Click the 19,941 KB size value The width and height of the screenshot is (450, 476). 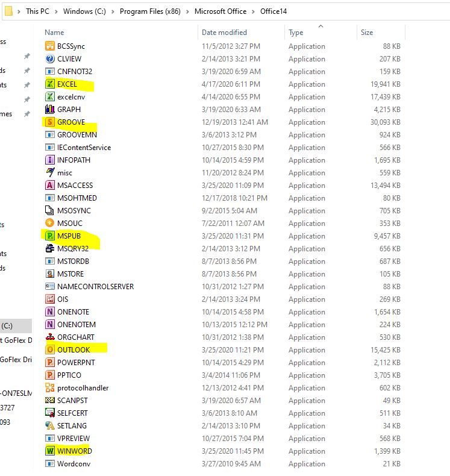tap(386, 84)
